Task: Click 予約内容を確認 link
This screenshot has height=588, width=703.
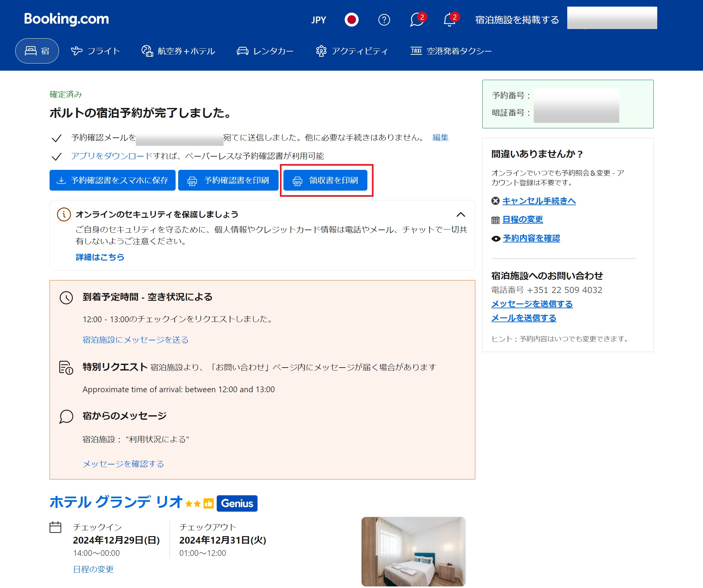Action: click(x=531, y=238)
